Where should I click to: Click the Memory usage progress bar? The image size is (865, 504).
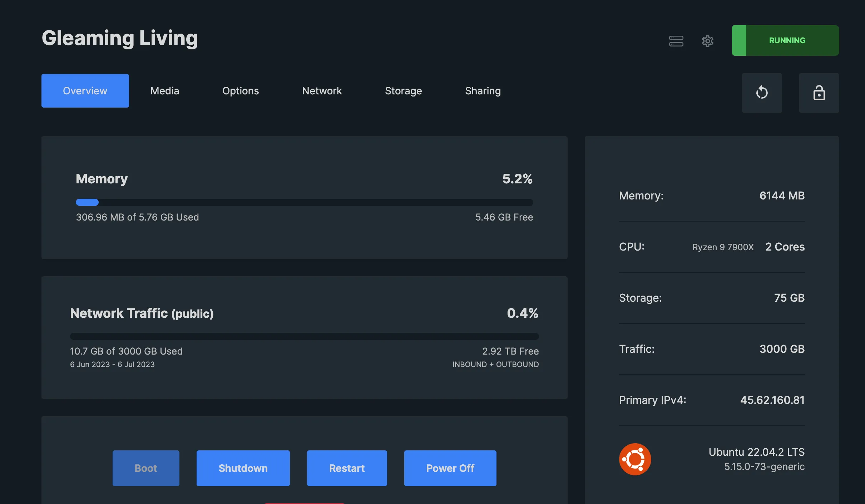tap(304, 202)
